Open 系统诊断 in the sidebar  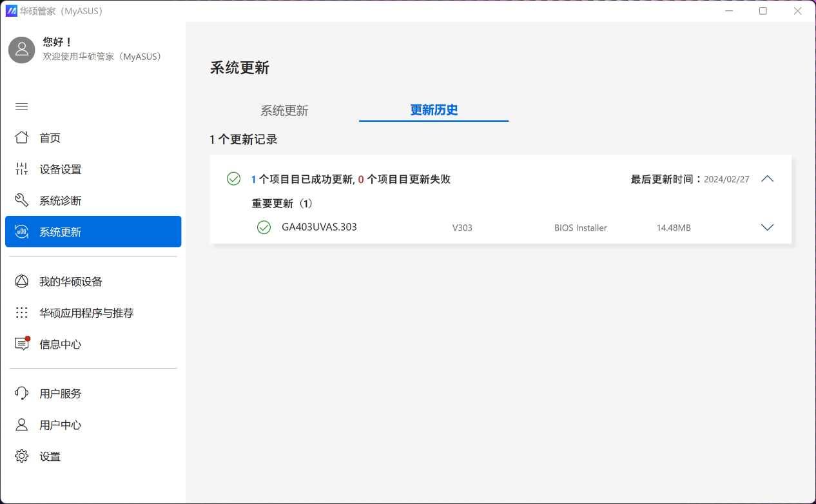(x=93, y=200)
